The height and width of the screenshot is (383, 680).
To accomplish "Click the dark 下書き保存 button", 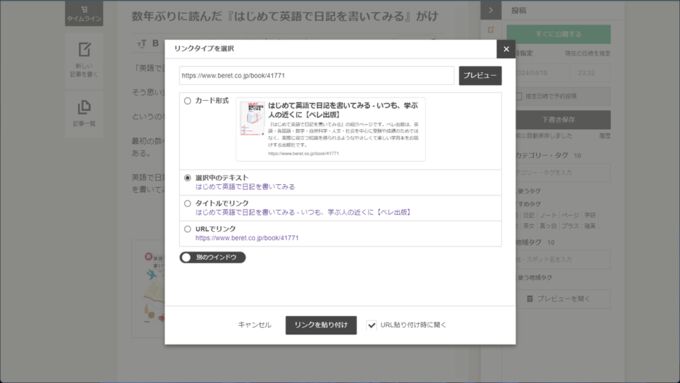I will 559,120.
